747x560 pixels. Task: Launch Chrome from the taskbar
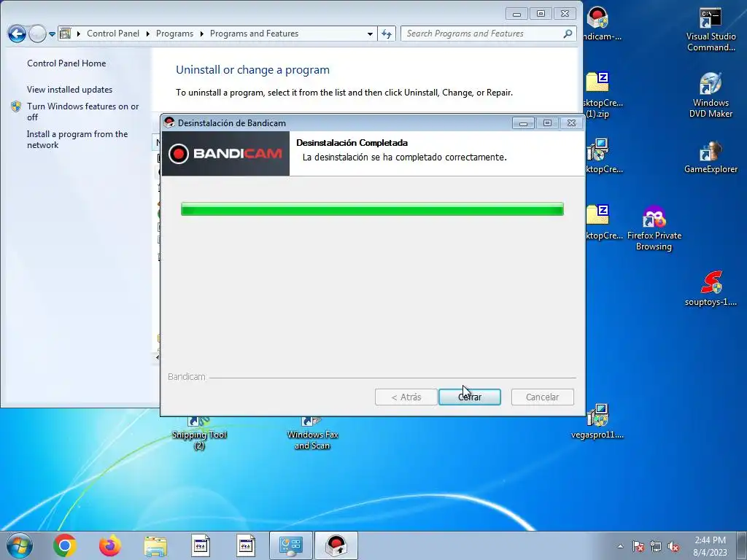(65, 545)
